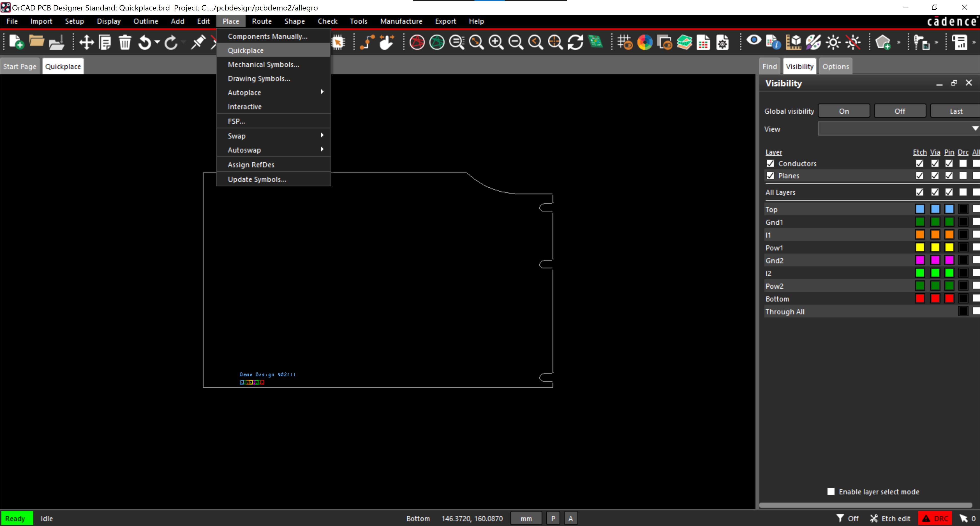Click the Save design icon
Screen dimensions: 980x526
56,42
